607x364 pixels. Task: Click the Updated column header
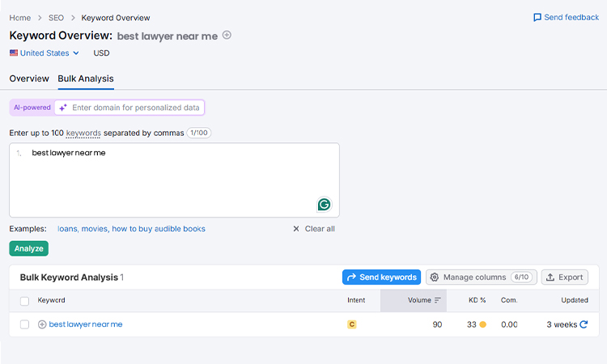coord(575,300)
